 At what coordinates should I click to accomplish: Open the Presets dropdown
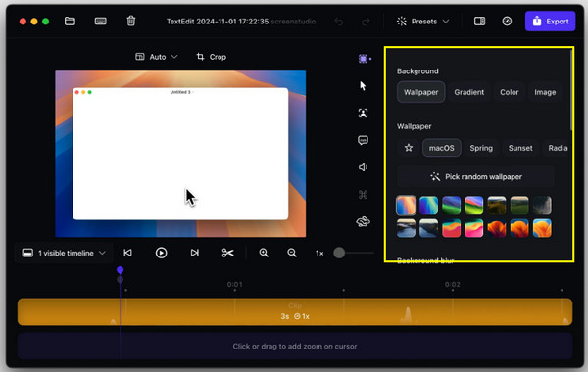(422, 22)
